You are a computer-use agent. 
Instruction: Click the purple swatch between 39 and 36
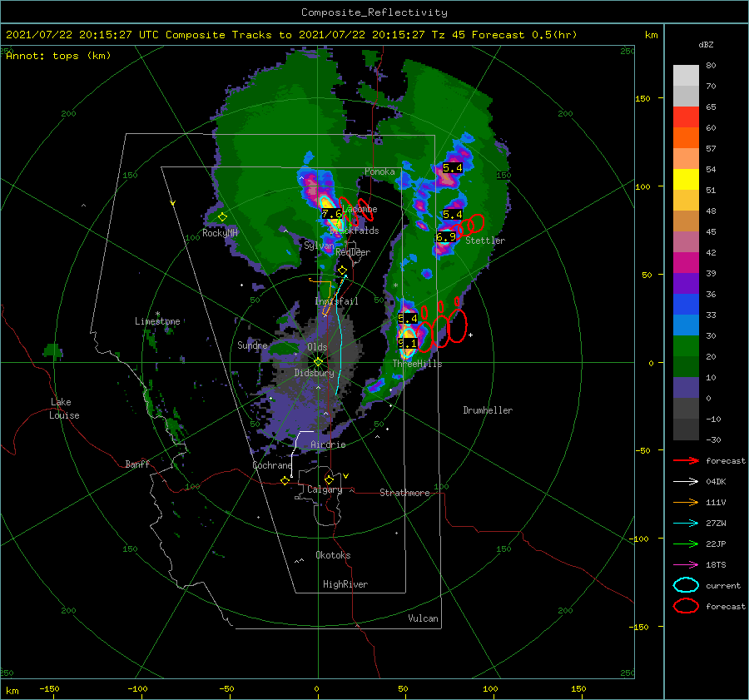coord(686,283)
